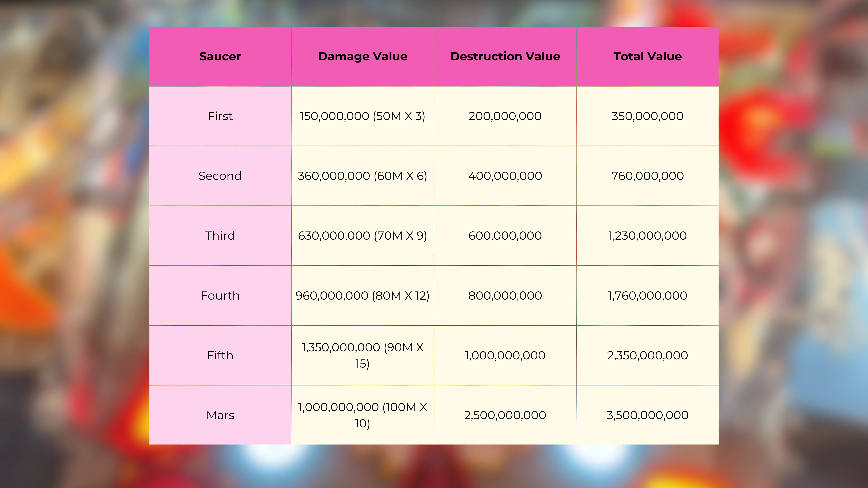This screenshot has height=488, width=868.
Task: Click the First saucer row label
Action: click(x=220, y=116)
